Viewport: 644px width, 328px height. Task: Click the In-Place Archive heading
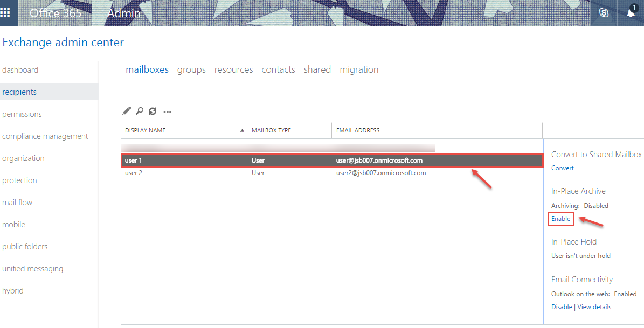578,191
